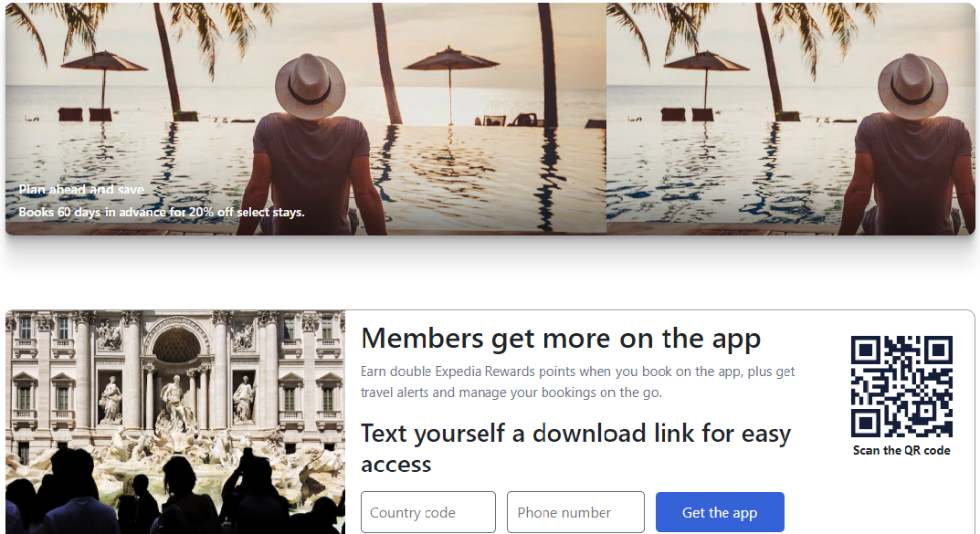Click the Scan the QR code label
Viewport: 980px width, 534px height.
click(x=901, y=450)
